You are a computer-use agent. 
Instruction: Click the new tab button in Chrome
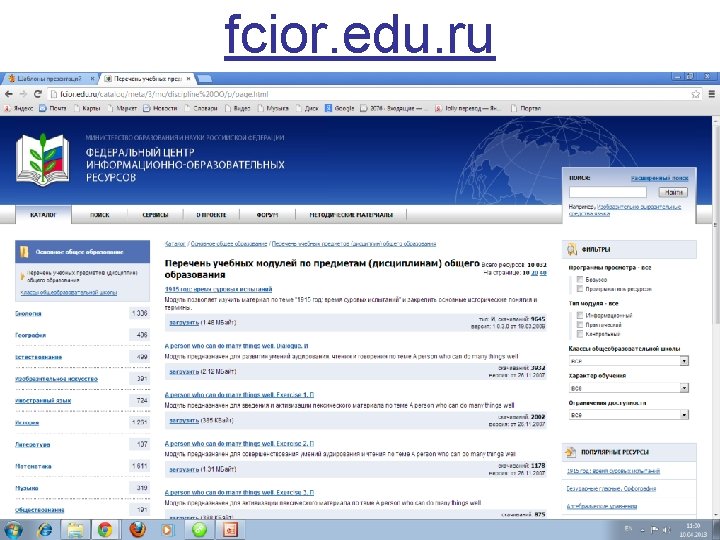pyautogui.click(x=204, y=79)
